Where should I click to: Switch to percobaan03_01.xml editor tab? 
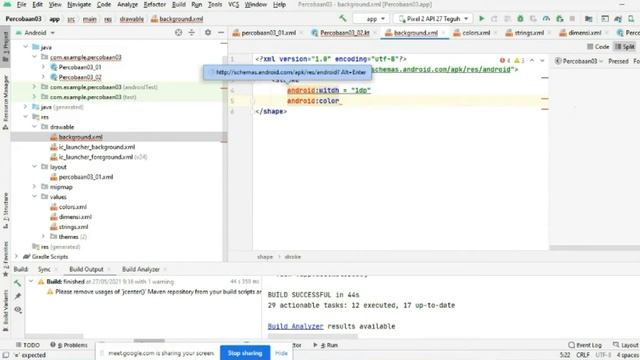point(268,33)
